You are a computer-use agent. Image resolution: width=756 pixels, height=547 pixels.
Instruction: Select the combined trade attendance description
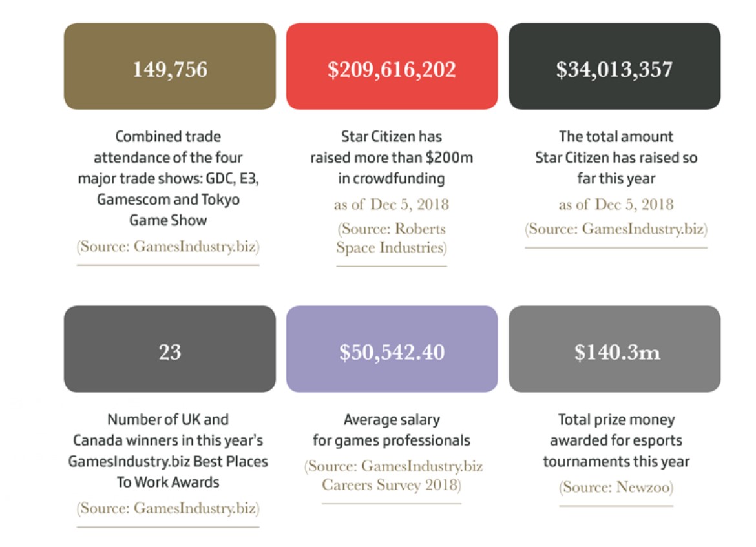pos(168,178)
